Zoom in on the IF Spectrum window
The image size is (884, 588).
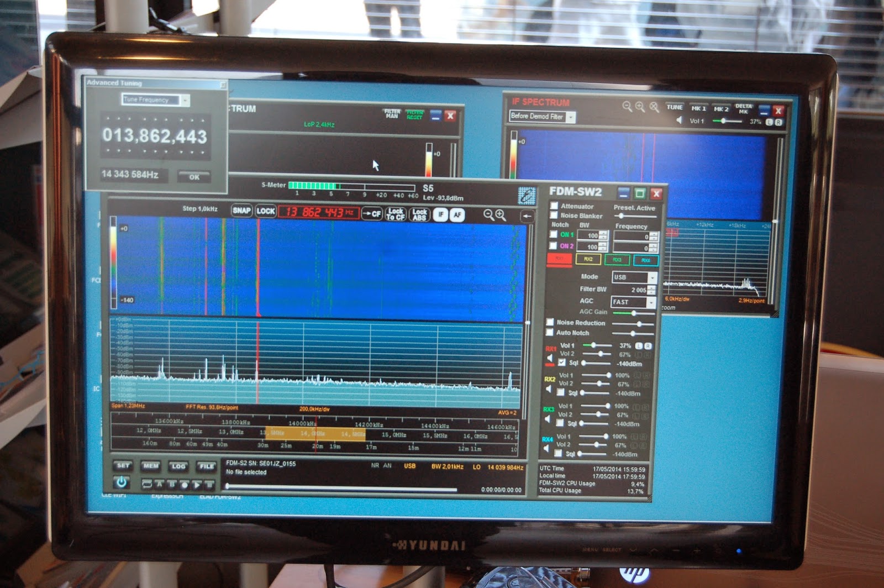[x=640, y=107]
